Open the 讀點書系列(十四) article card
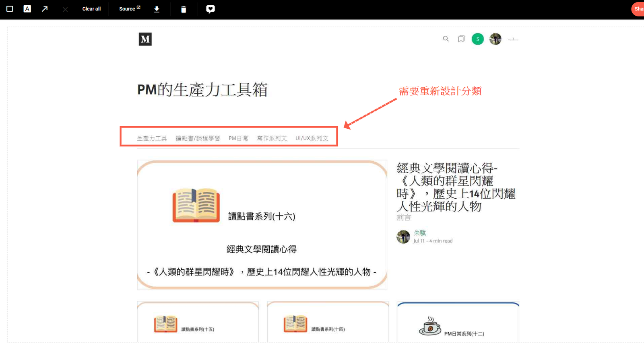The image size is (644, 343). tap(328, 322)
